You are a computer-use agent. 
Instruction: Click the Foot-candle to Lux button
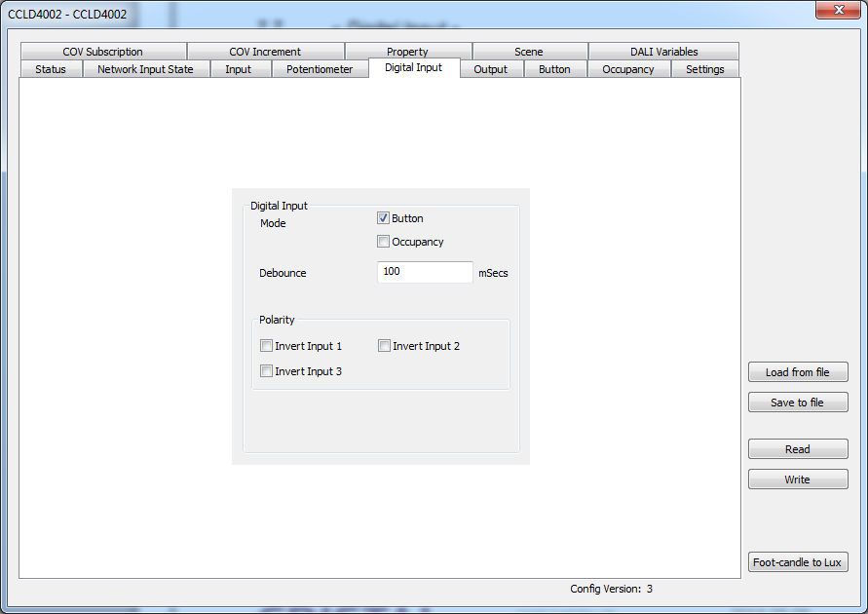click(798, 562)
